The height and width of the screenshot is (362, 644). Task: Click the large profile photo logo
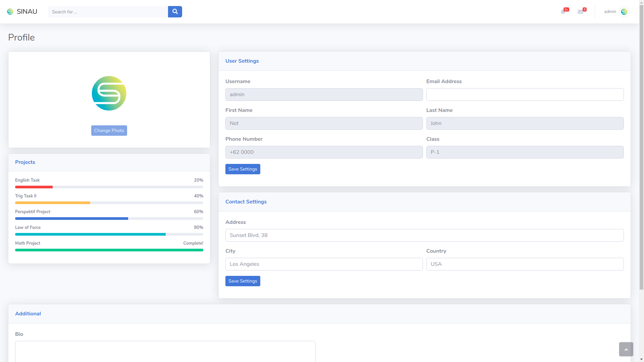click(109, 93)
